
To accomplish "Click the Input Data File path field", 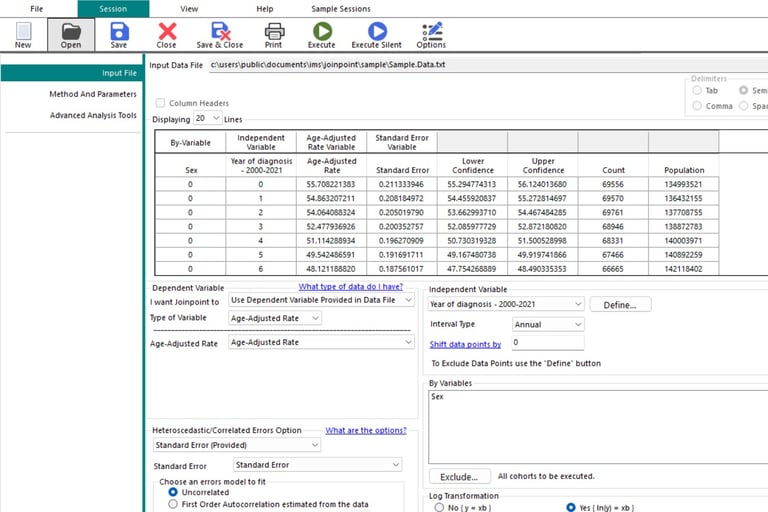I will (488, 65).
